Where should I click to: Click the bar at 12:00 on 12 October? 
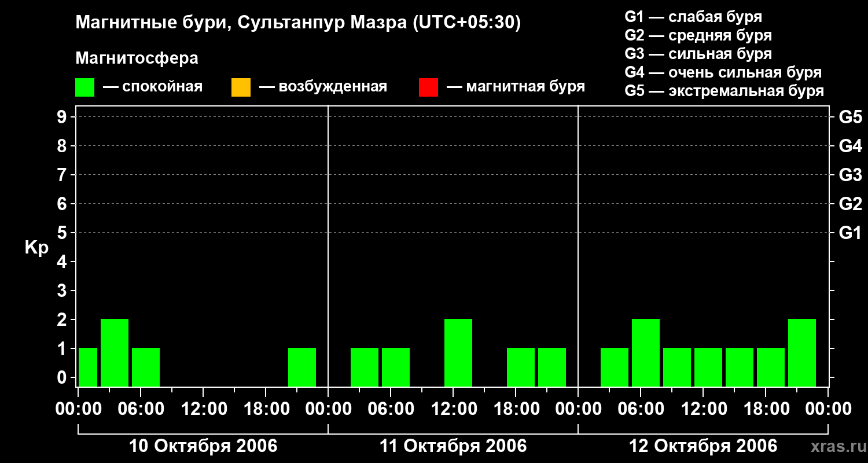pyautogui.click(x=708, y=367)
